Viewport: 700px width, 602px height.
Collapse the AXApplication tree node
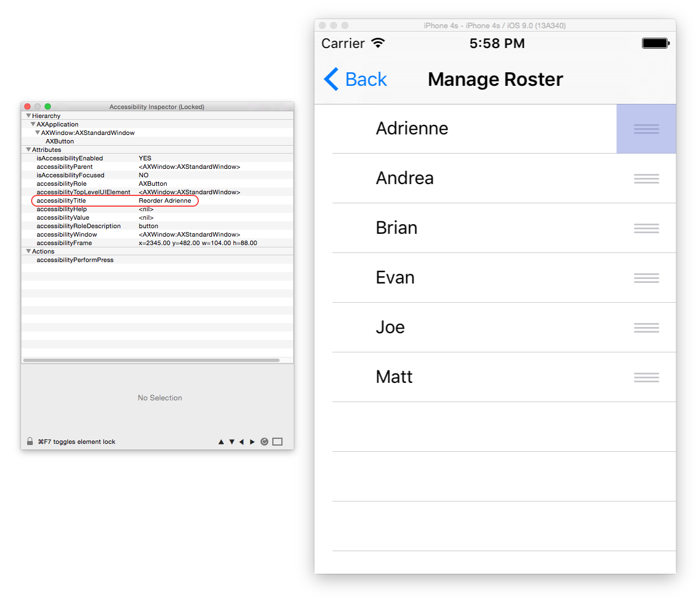pyautogui.click(x=33, y=124)
